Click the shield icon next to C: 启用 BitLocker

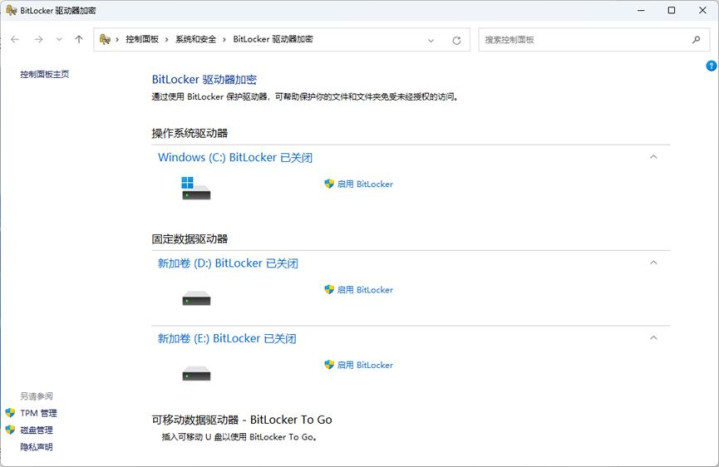(x=329, y=184)
